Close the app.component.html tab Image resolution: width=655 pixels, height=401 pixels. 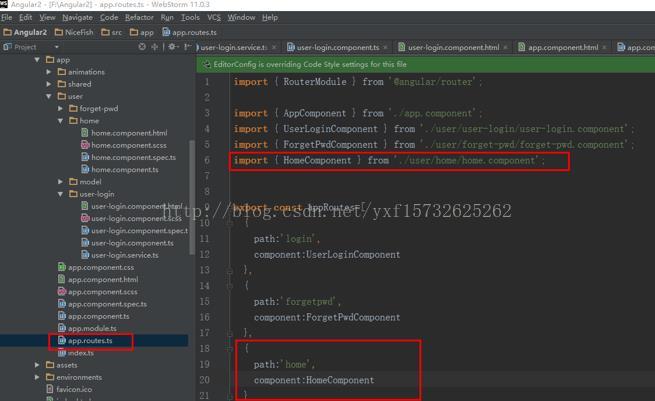[x=604, y=47]
